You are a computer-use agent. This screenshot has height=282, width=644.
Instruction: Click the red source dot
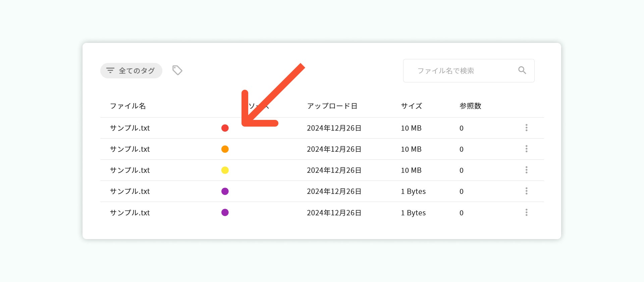pos(225,128)
